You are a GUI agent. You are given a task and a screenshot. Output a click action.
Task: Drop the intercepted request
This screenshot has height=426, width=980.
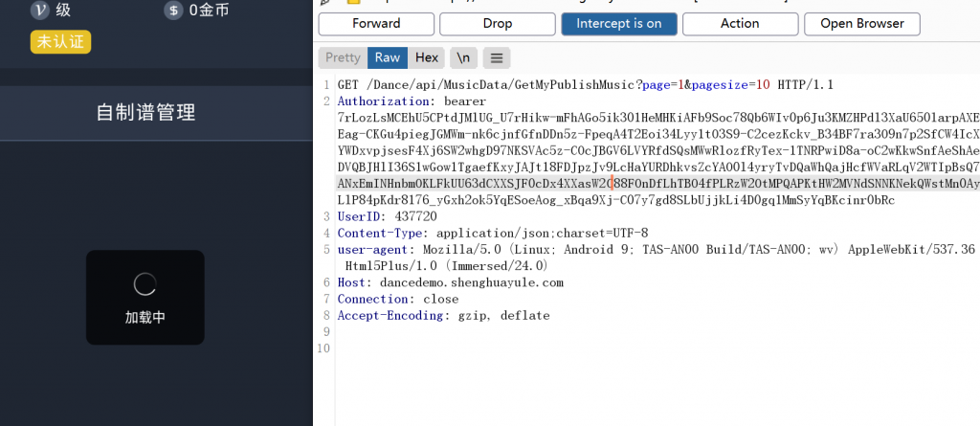tap(497, 24)
